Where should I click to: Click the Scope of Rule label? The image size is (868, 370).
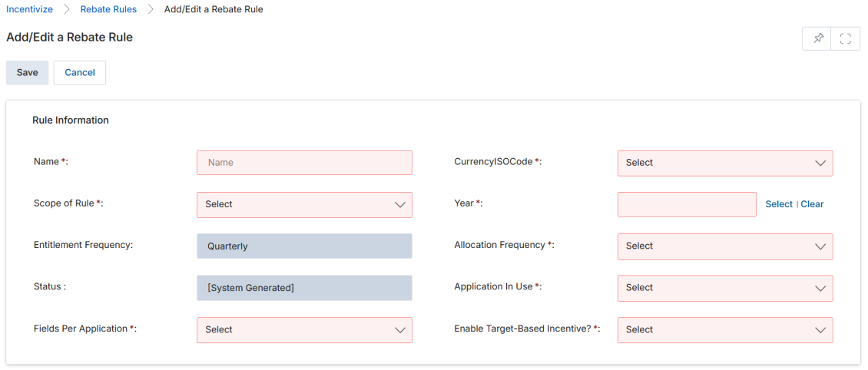[68, 203]
